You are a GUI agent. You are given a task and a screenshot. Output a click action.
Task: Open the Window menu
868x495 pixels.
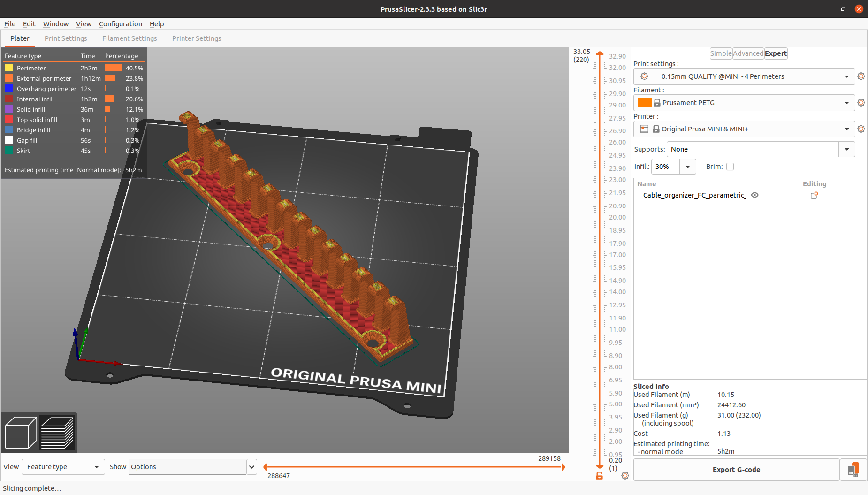[56, 24]
